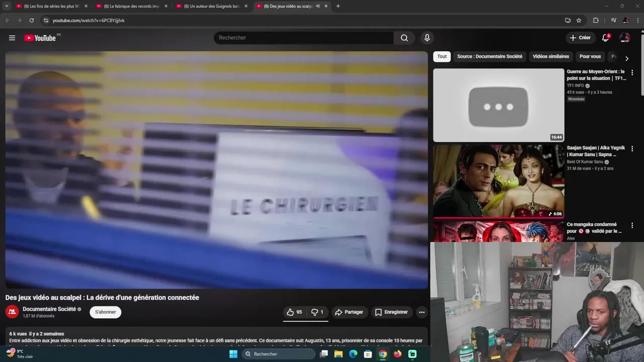
Task: Open the Guerre au Moyen-Orient thumbnail
Action: [x=499, y=105]
